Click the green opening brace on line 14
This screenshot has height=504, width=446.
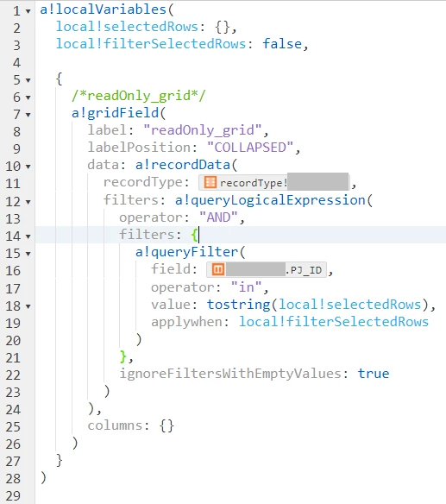pos(194,235)
